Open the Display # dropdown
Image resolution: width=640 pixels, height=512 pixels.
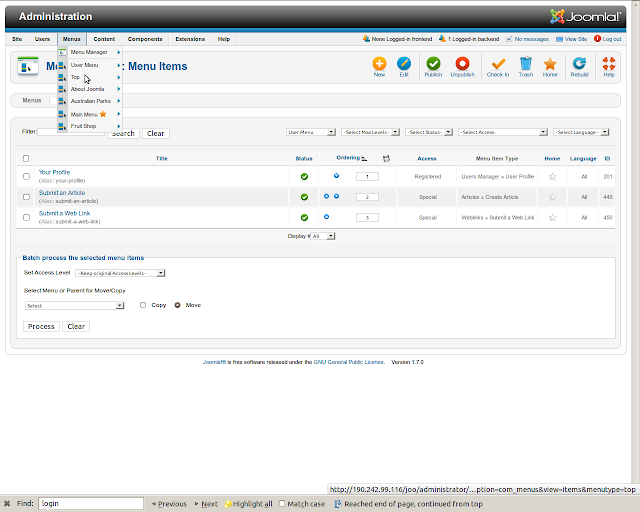(323, 236)
